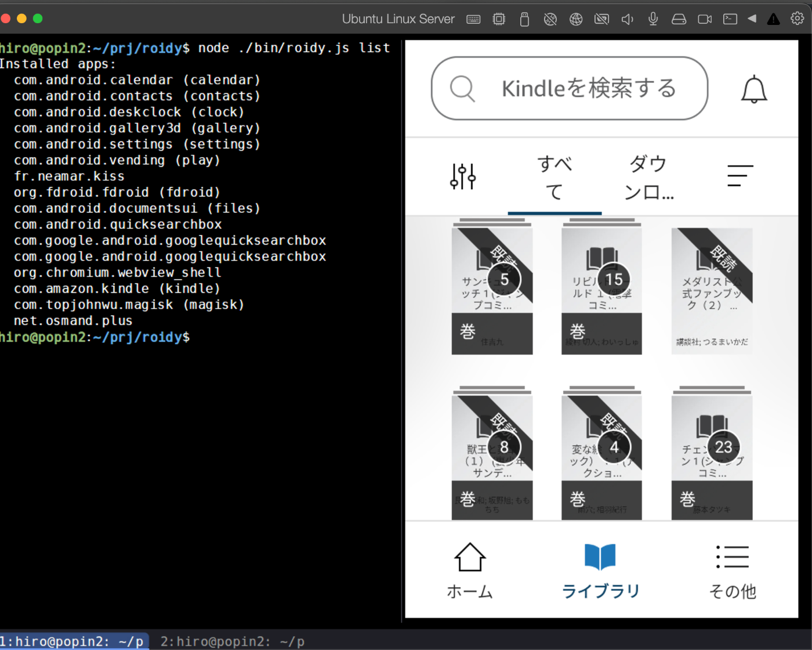Click the keyboard icon in VM toolbar

tap(473, 19)
